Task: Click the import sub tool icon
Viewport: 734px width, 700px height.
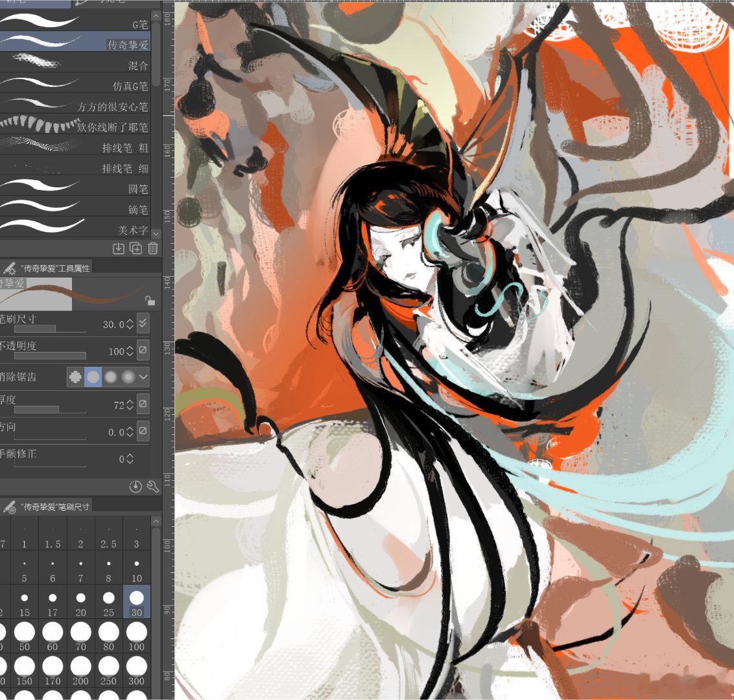Action: (119, 248)
